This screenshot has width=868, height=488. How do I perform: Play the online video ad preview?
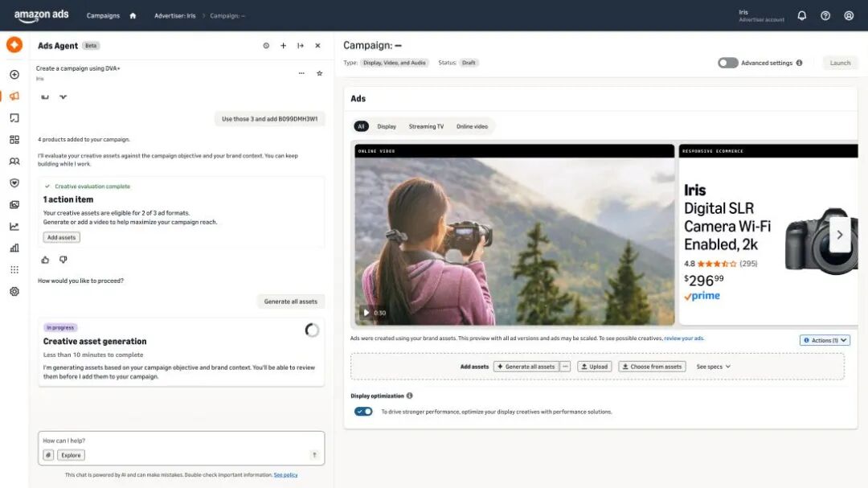[366, 313]
